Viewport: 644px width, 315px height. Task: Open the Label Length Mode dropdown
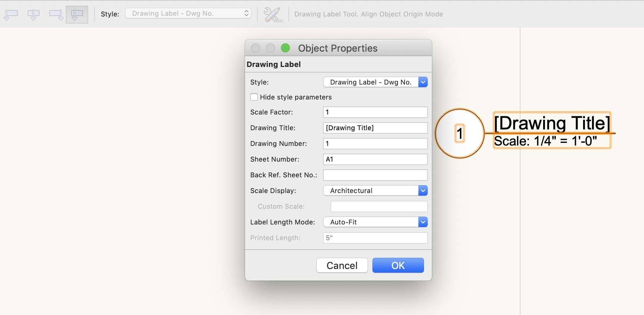tap(375, 222)
